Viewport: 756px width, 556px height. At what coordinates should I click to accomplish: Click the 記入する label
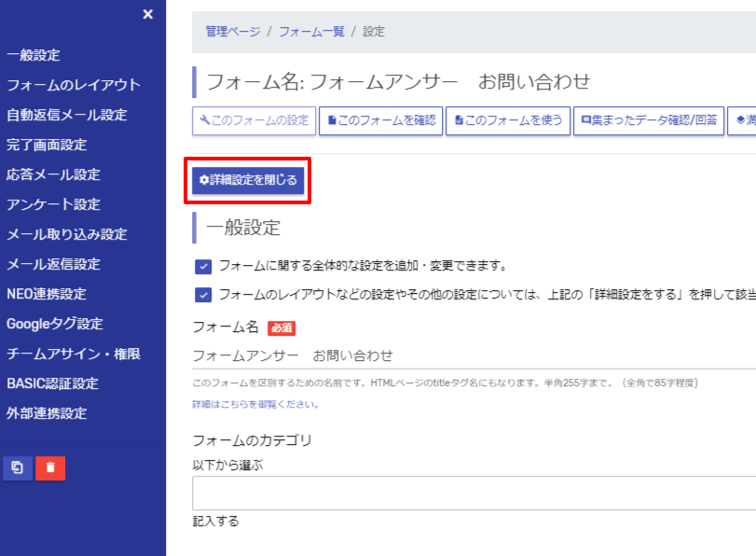(x=215, y=521)
